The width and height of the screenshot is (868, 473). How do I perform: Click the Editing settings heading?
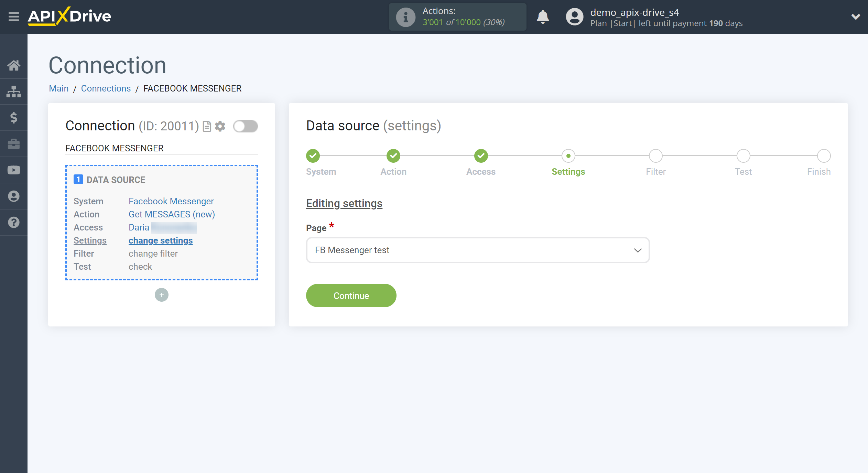tap(344, 203)
